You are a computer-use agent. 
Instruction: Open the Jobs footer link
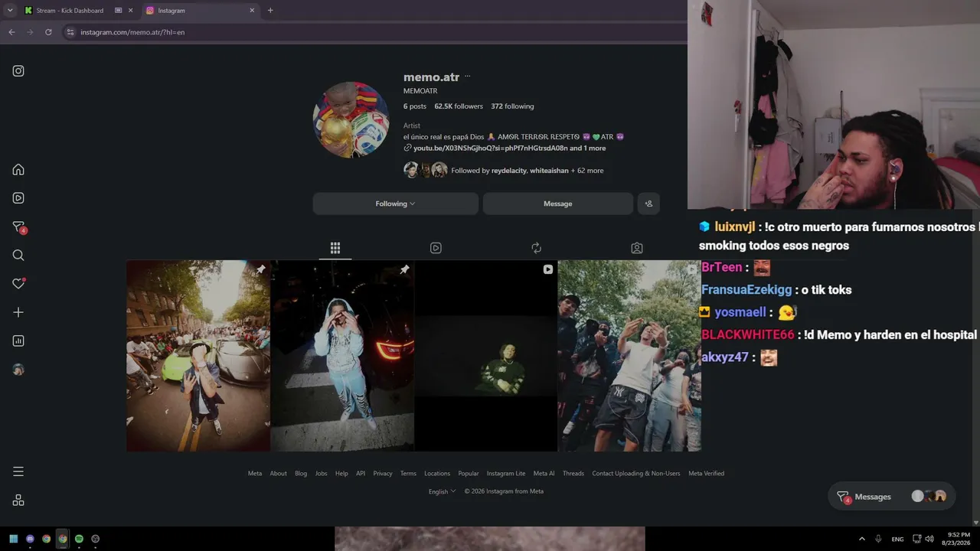click(x=321, y=474)
